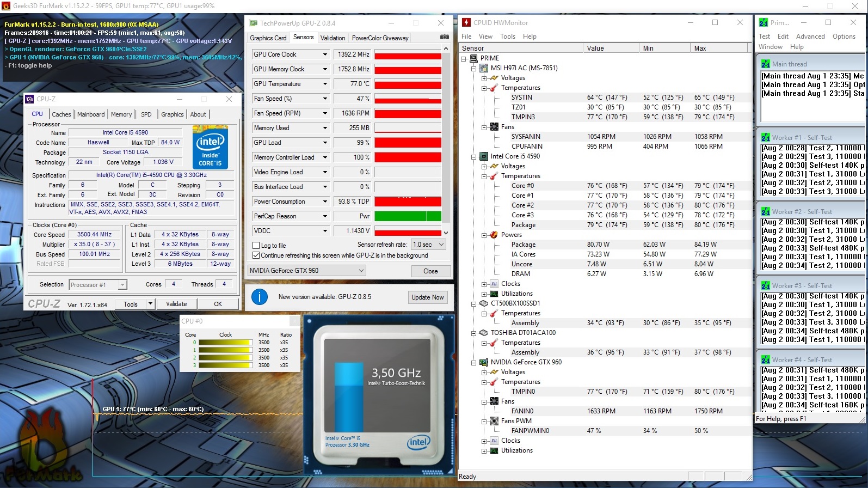The image size is (868, 488).
Task: Expand Voltages under MSI H97I AC
Action: pos(484,78)
